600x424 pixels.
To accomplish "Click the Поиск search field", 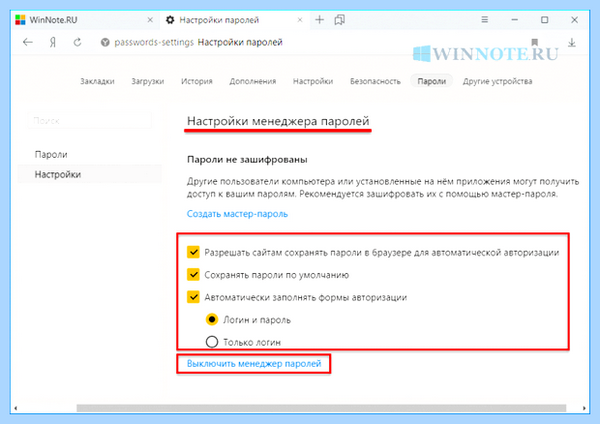I will pos(90,121).
